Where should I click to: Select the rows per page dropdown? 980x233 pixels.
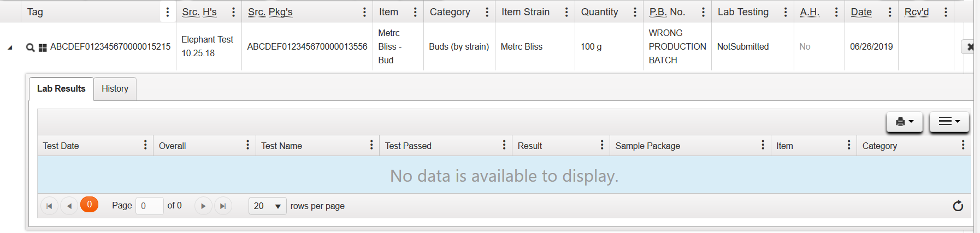268,206
